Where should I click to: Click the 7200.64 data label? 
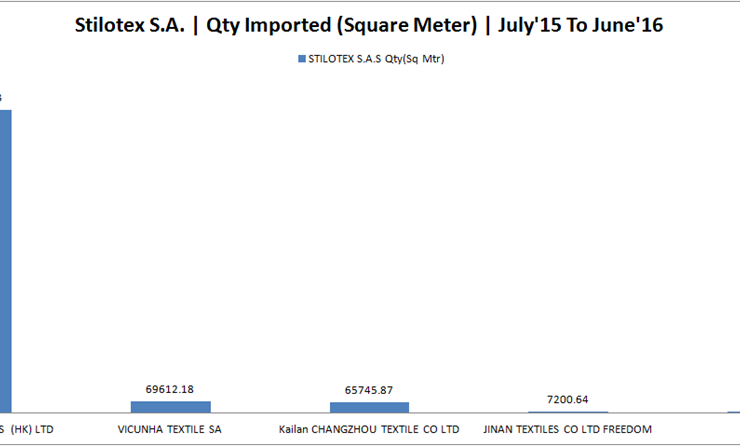click(x=567, y=400)
